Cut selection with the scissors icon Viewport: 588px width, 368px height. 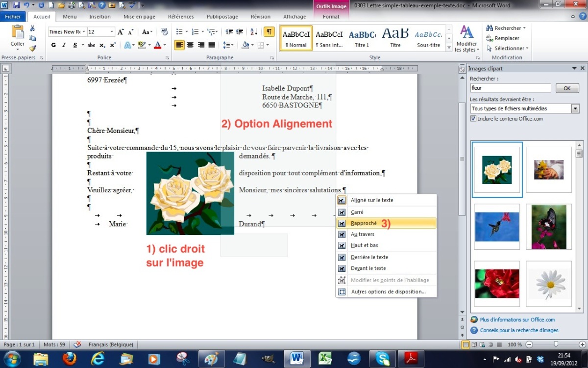[32, 28]
